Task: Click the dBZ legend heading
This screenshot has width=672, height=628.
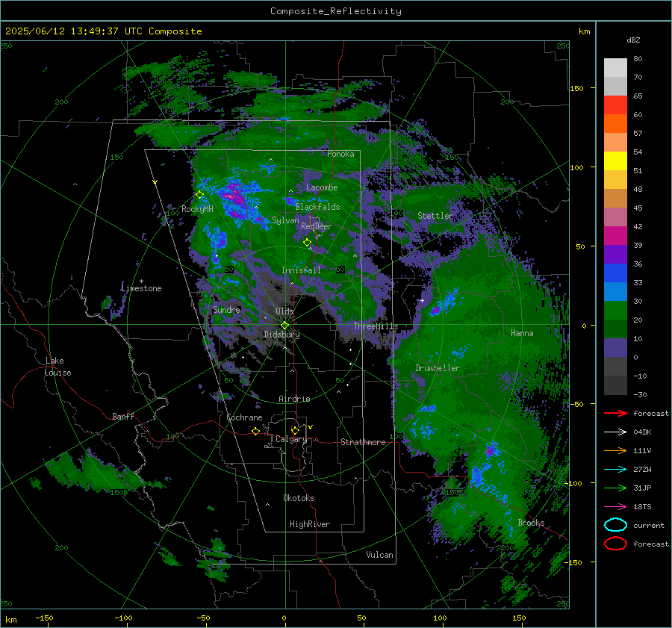Action: click(633, 40)
